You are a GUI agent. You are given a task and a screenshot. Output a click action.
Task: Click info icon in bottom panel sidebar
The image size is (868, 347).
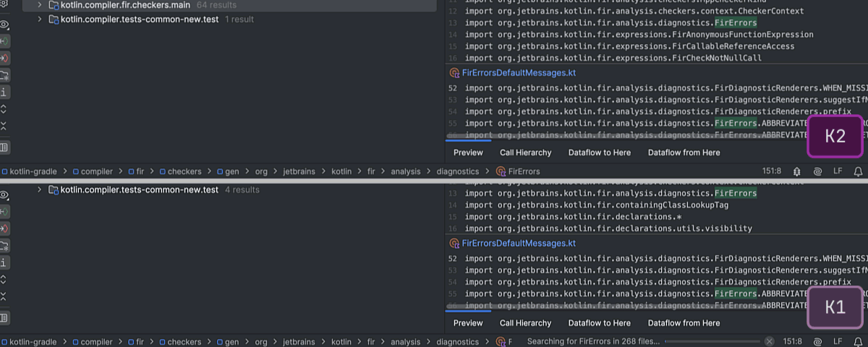4,263
